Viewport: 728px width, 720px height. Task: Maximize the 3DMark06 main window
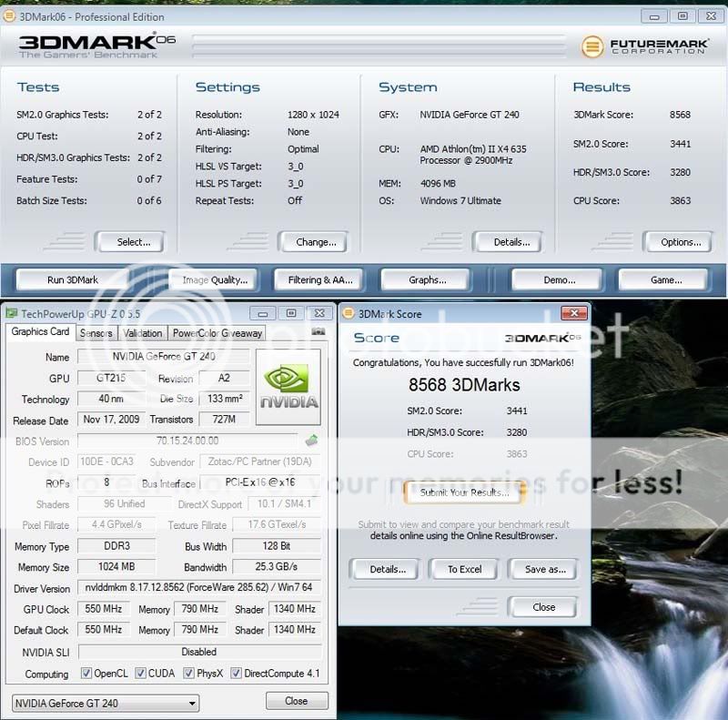pos(682,16)
